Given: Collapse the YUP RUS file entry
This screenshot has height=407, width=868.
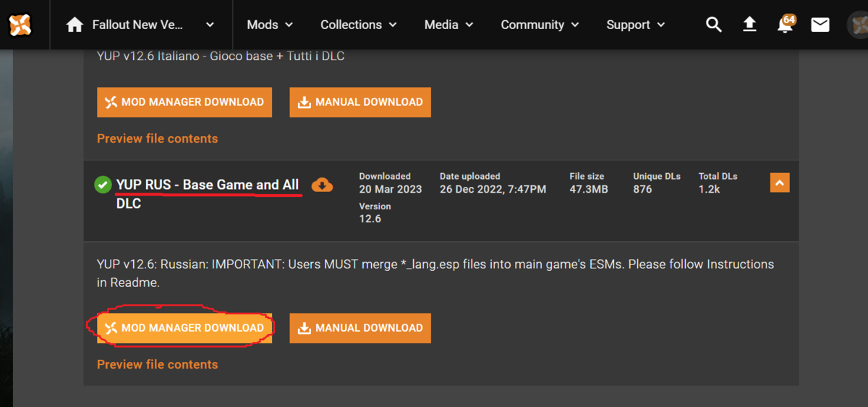Looking at the screenshot, I should [780, 183].
